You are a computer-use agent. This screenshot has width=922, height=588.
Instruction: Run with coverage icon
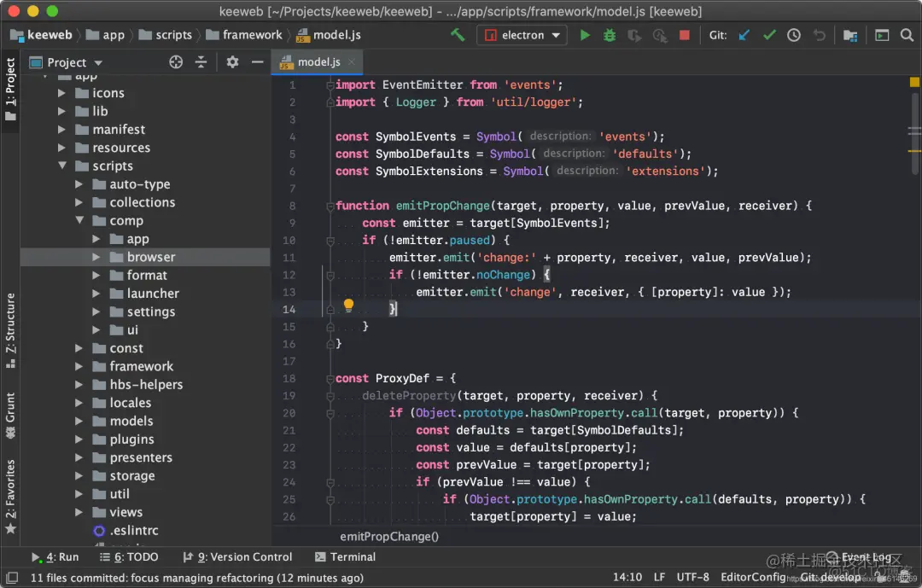pyautogui.click(x=634, y=35)
